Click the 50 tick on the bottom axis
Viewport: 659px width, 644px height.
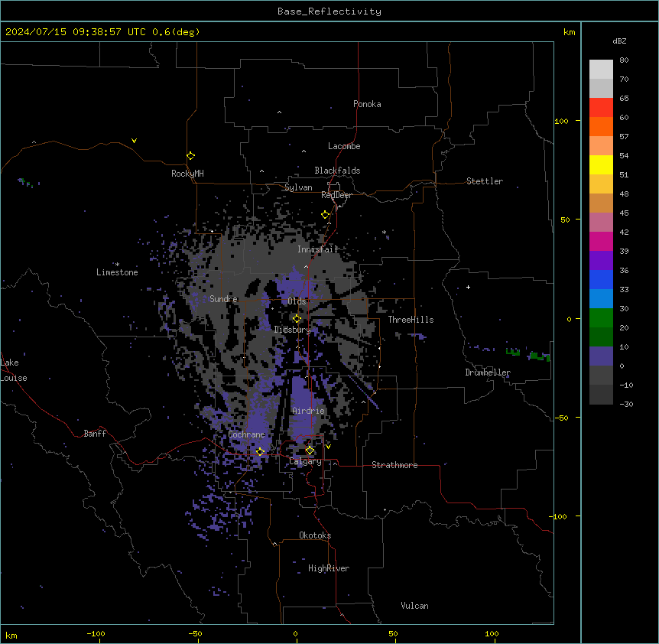point(394,633)
